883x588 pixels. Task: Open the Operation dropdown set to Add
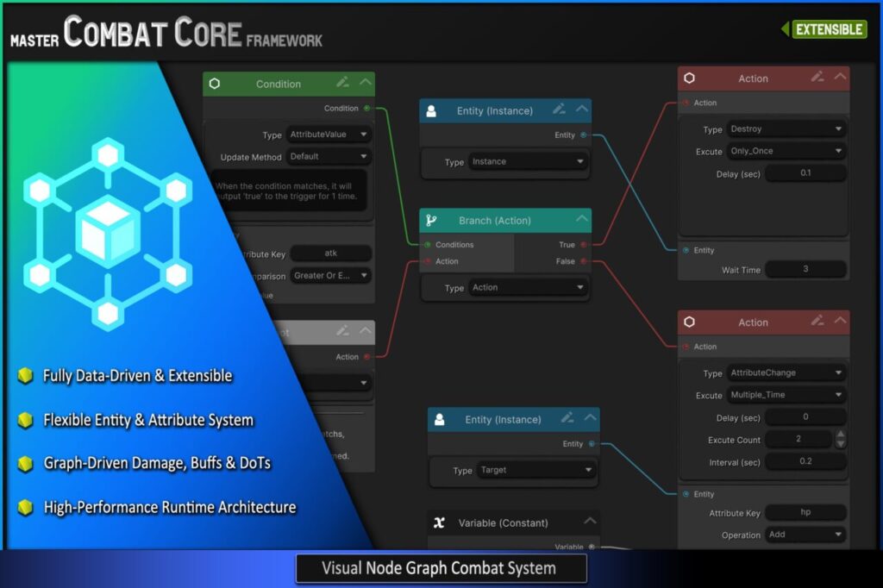point(805,535)
